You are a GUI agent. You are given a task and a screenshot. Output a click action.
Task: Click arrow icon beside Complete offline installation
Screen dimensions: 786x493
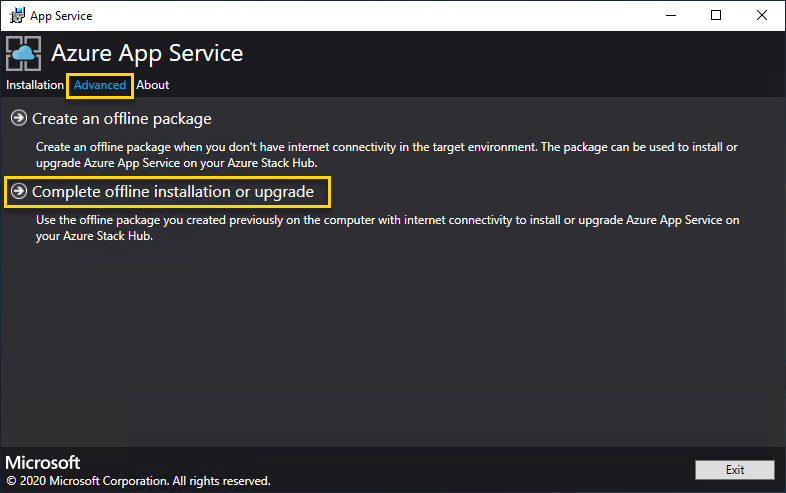(x=18, y=191)
